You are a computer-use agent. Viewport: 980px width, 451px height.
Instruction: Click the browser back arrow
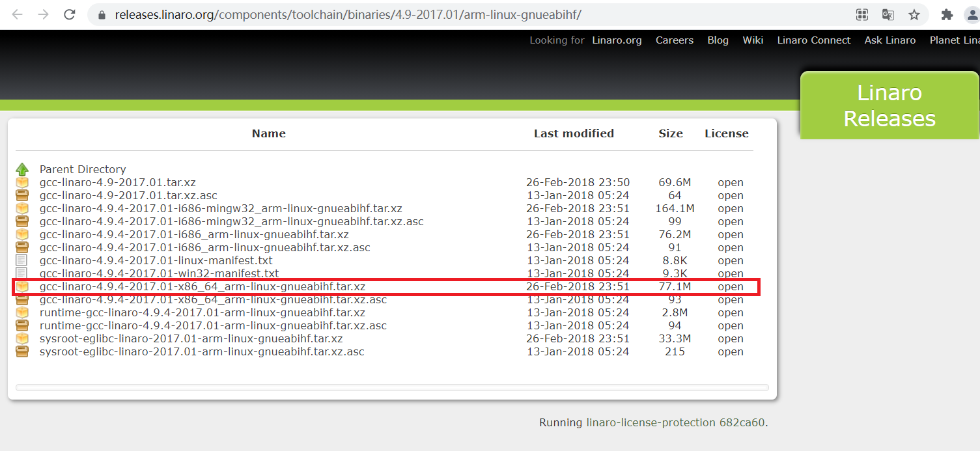click(18, 14)
